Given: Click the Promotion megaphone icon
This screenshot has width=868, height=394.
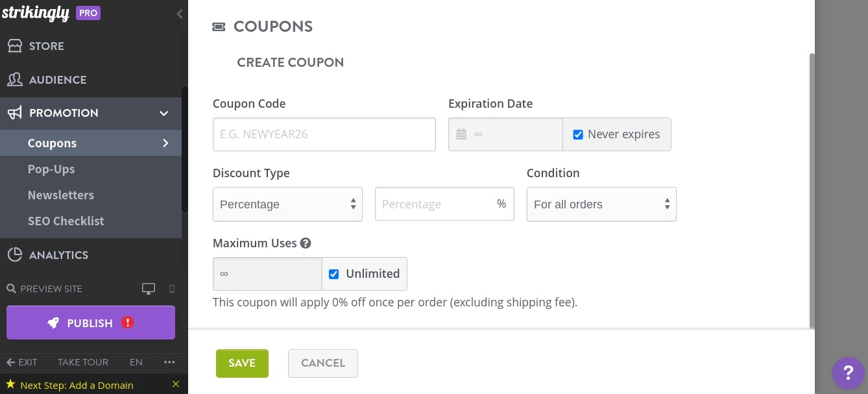Looking at the screenshot, I should click(14, 112).
